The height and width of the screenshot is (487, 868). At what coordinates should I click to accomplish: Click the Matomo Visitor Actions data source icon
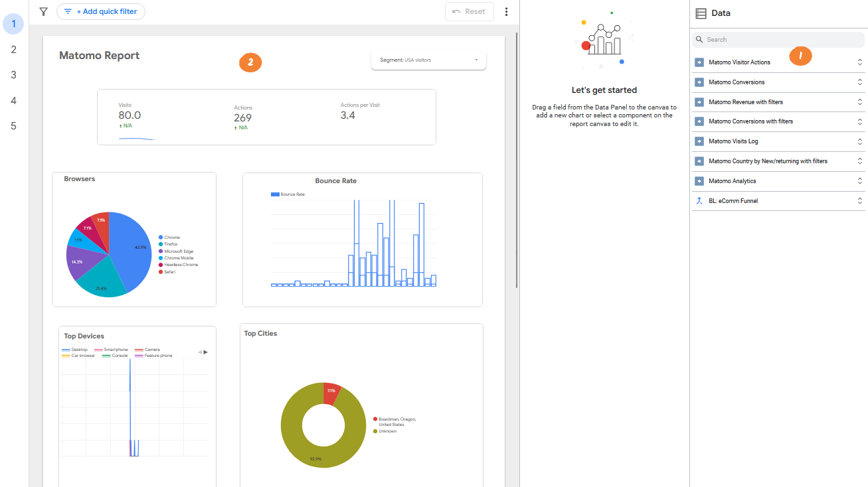coord(699,62)
